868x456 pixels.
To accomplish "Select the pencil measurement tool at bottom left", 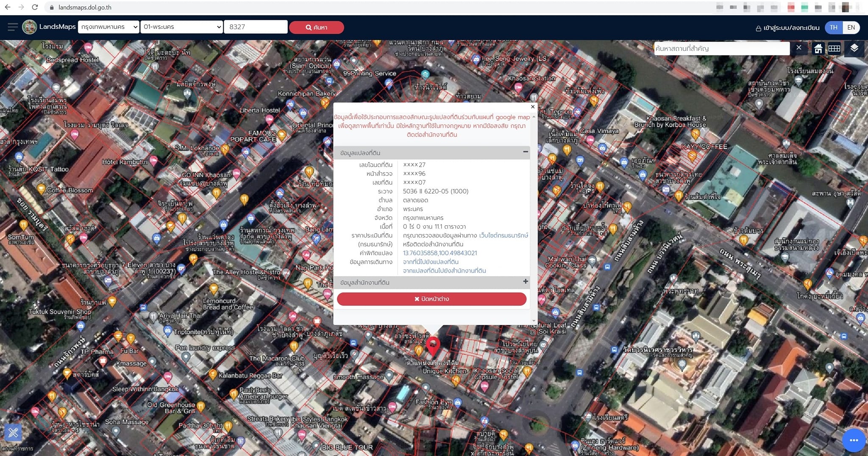I will click(13, 432).
